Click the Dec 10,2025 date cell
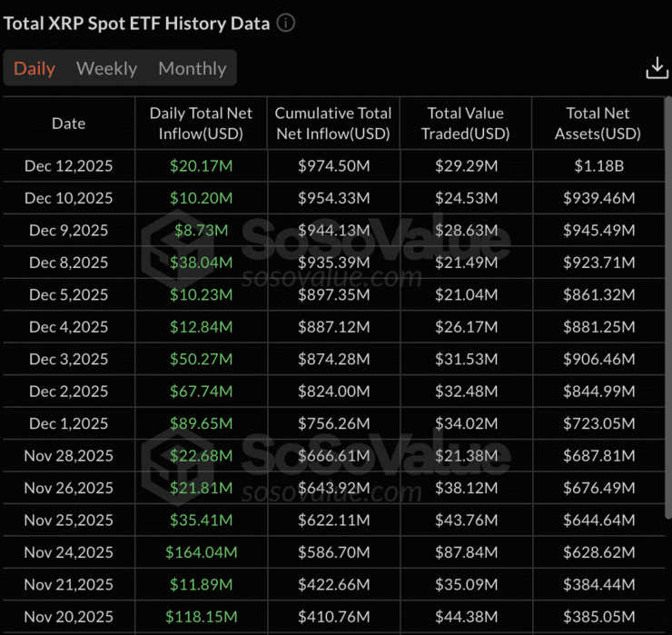The image size is (672, 635). [69, 198]
